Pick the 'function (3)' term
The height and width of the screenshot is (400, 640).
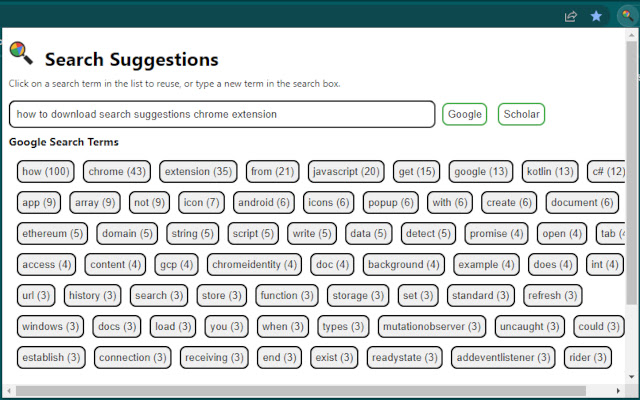[x=287, y=296]
